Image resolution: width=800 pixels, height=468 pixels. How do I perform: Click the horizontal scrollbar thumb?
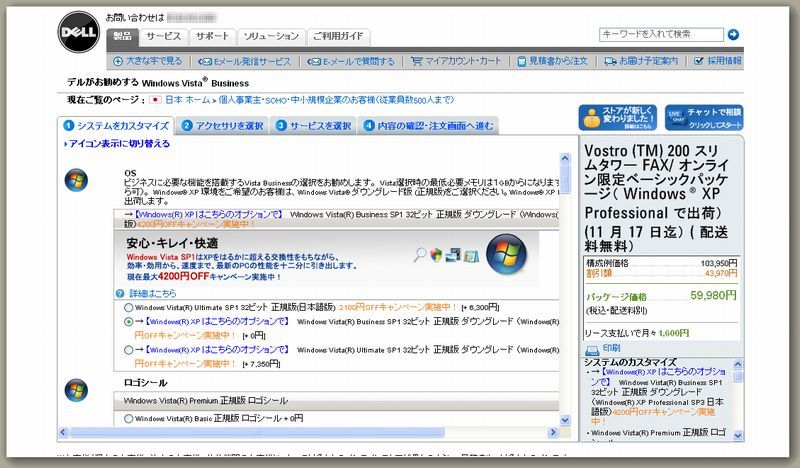click(x=257, y=432)
